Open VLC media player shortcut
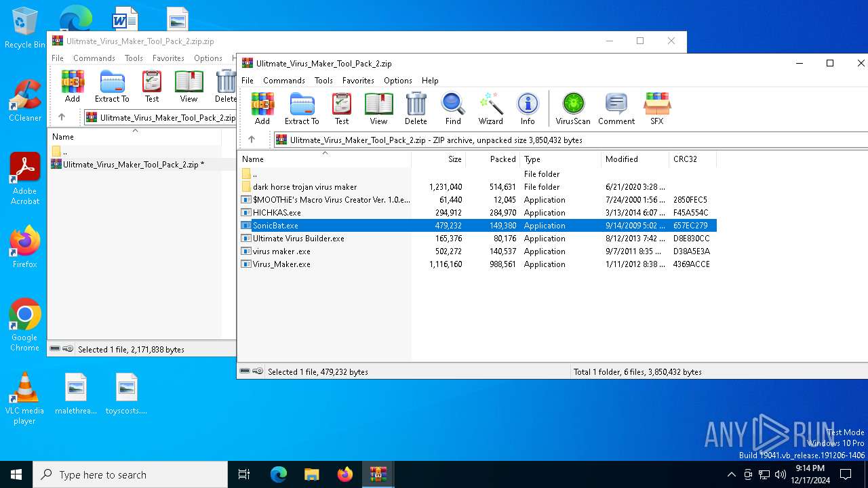Viewport: 868px width, 488px height. (x=24, y=398)
